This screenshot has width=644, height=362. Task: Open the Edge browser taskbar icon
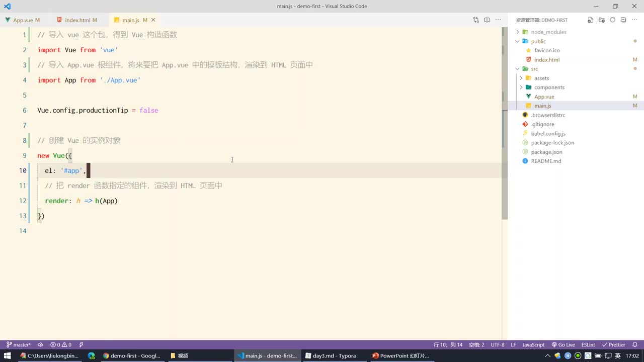click(x=91, y=355)
